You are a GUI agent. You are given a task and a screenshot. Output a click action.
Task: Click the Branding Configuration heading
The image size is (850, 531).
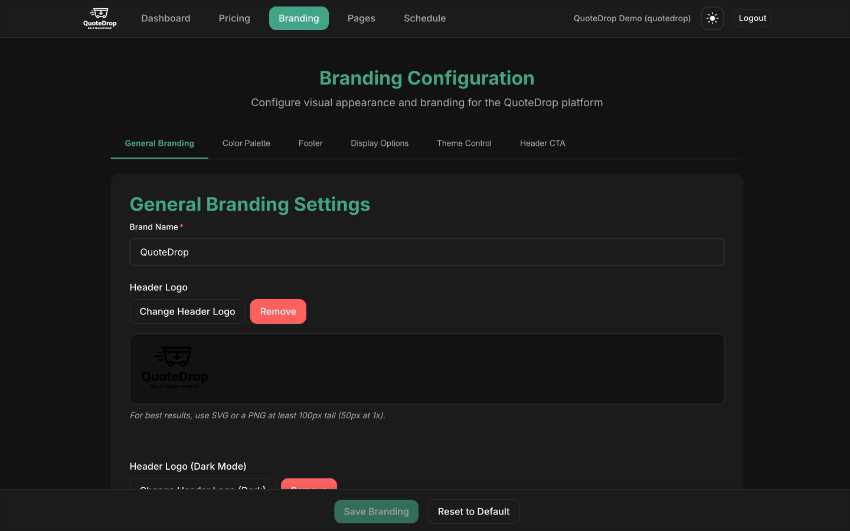coord(427,78)
